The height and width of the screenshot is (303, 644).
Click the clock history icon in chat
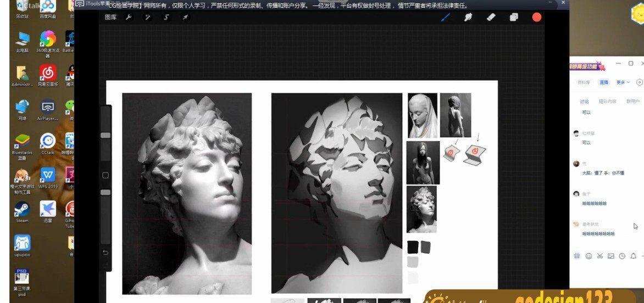tap(622, 256)
